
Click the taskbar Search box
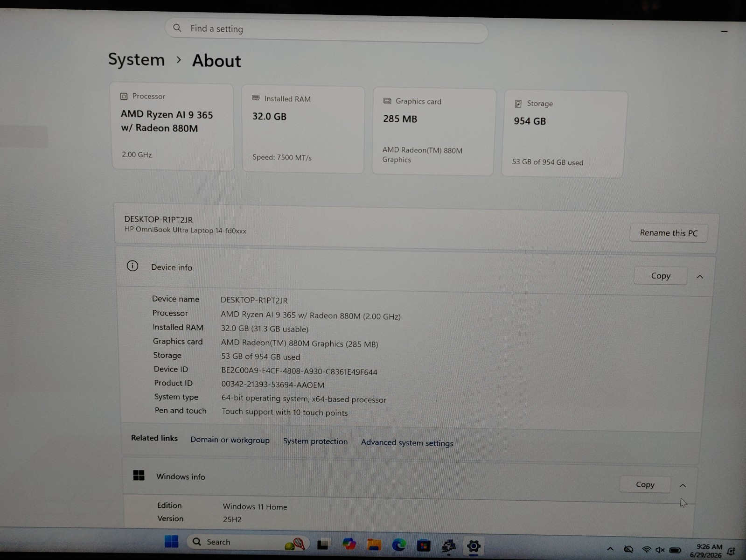coord(248,542)
